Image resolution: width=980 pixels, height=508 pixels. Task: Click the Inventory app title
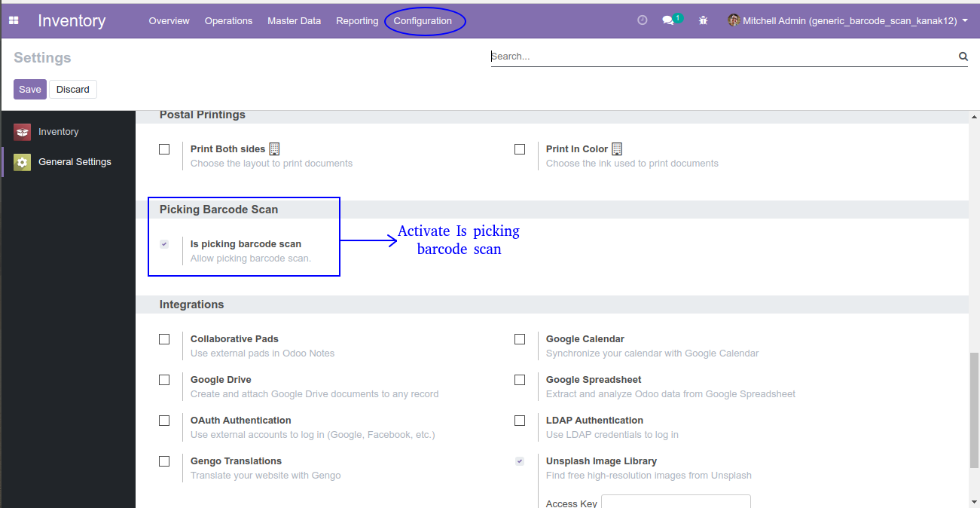pyautogui.click(x=72, y=20)
